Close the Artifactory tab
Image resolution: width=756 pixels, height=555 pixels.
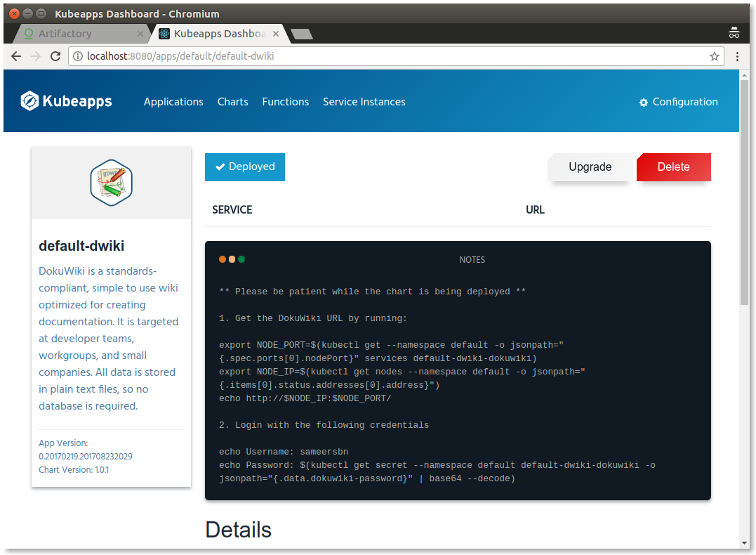(x=140, y=34)
